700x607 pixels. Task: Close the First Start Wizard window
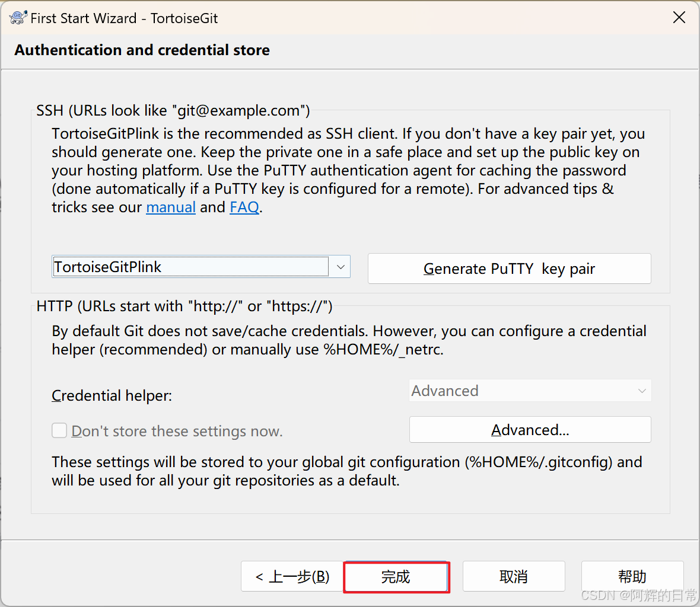[679, 17]
